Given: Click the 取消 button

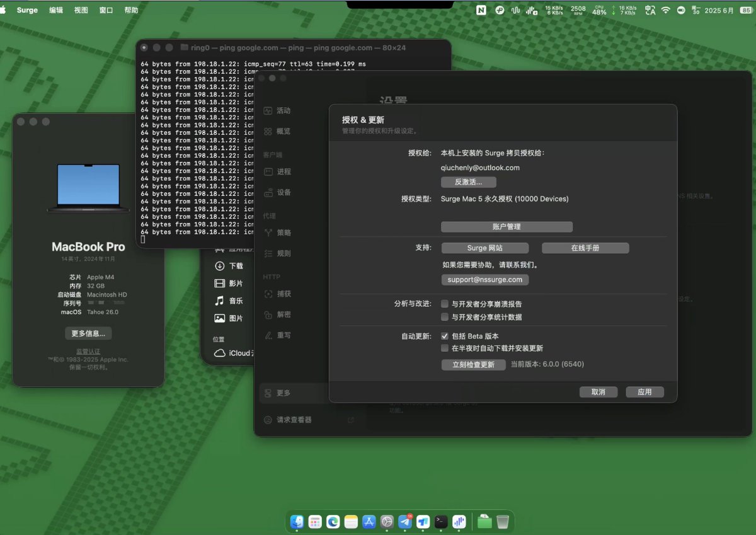Looking at the screenshot, I should [x=598, y=392].
